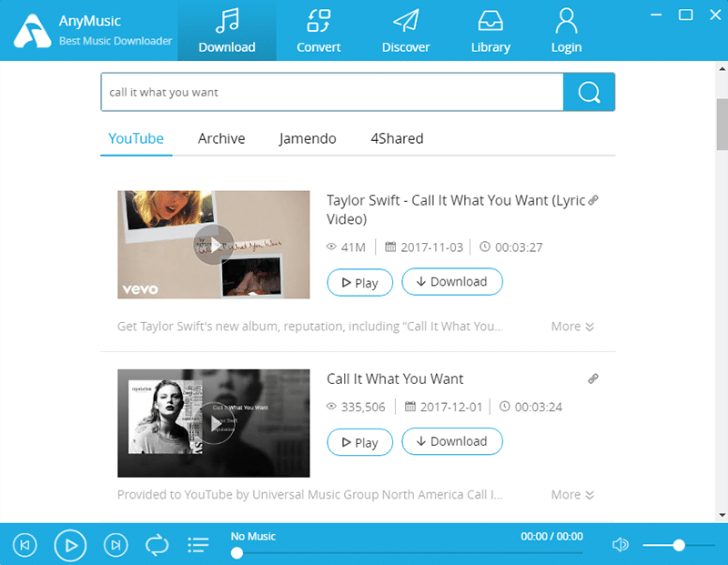Open the Discover section
Screen dimensions: 728x565
(x=406, y=31)
